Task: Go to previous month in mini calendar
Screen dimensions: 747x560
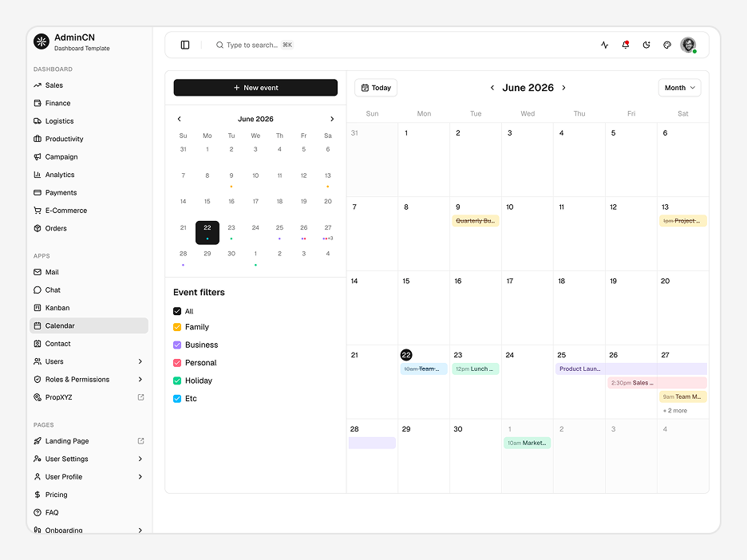Action: pos(179,119)
